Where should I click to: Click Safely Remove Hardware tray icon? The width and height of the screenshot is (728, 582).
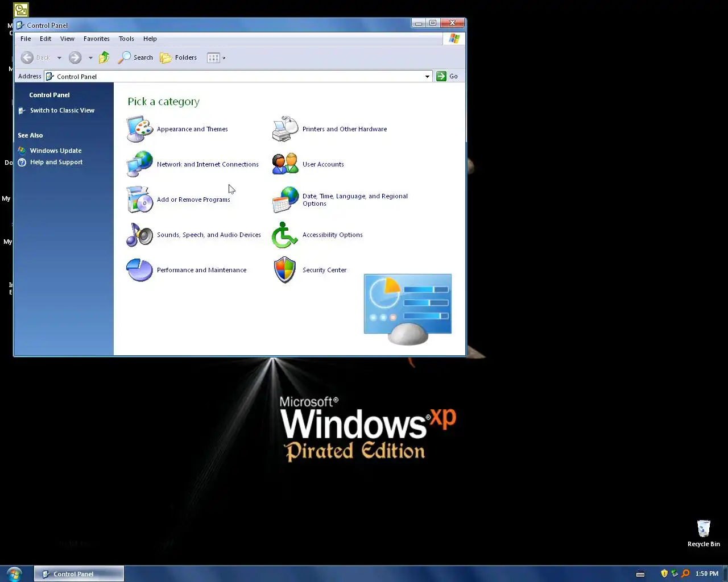tap(675, 573)
